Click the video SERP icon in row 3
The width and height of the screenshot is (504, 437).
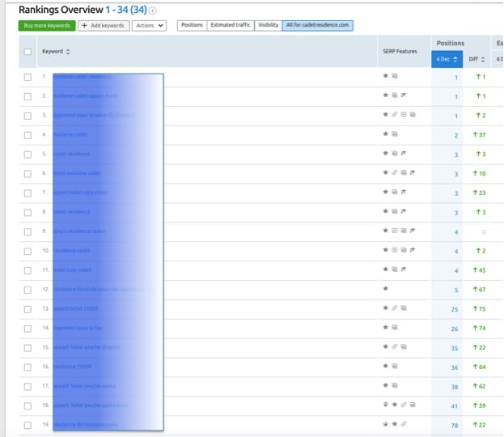pos(403,115)
